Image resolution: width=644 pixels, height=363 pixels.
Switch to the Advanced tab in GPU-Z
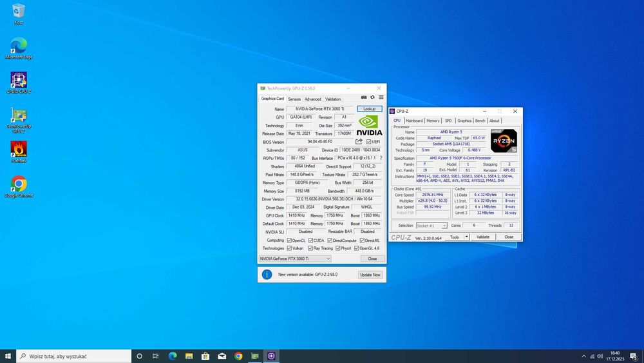[x=312, y=99]
